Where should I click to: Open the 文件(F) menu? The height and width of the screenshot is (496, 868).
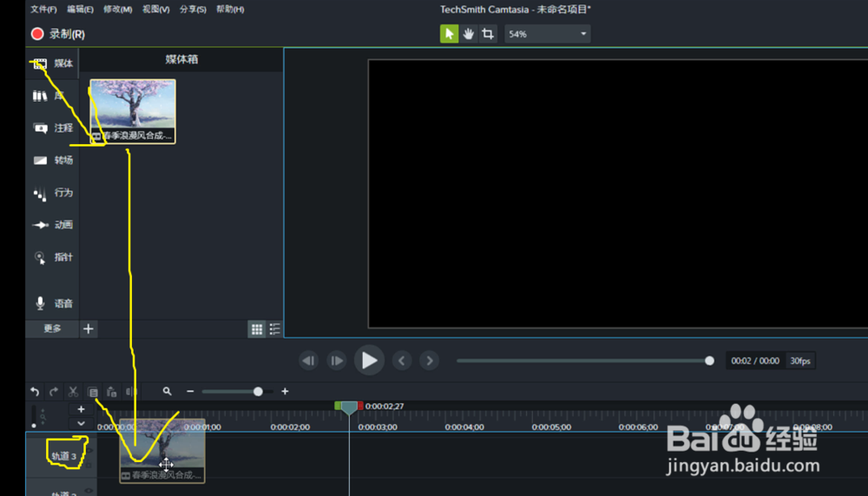click(x=43, y=10)
